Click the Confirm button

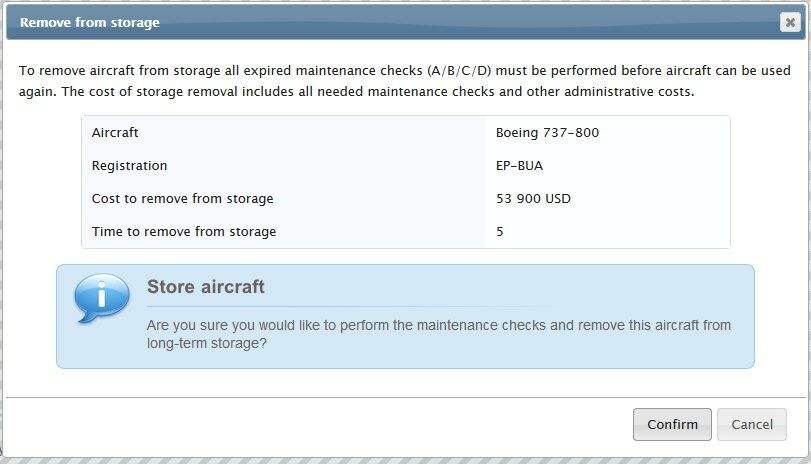point(672,424)
